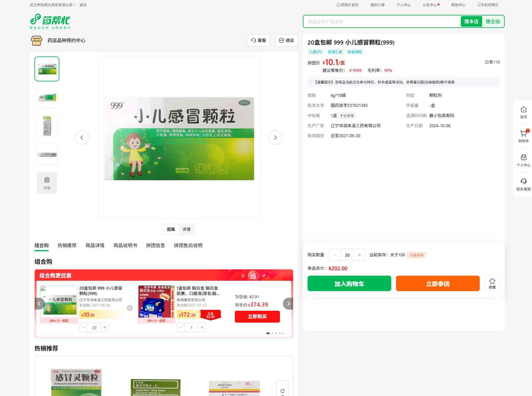Screen dimensions: 532x396
Task: Open personal center sidebar icon
Action: point(523,158)
